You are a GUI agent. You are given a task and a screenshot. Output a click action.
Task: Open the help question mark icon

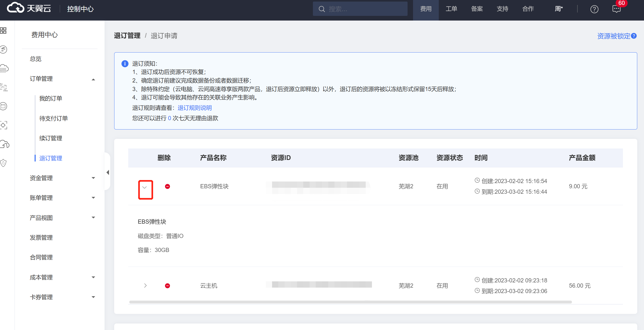[x=594, y=9]
